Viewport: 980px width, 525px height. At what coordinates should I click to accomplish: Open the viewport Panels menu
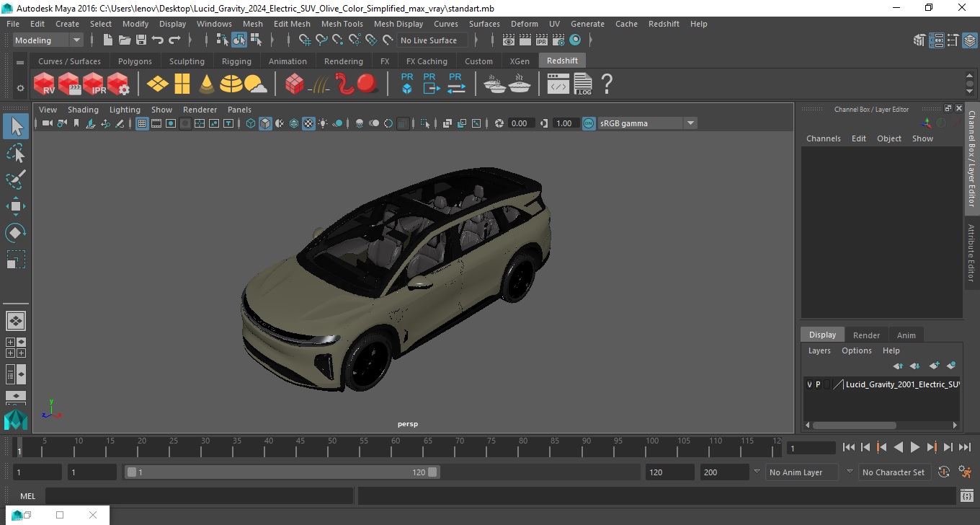coord(239,110)
